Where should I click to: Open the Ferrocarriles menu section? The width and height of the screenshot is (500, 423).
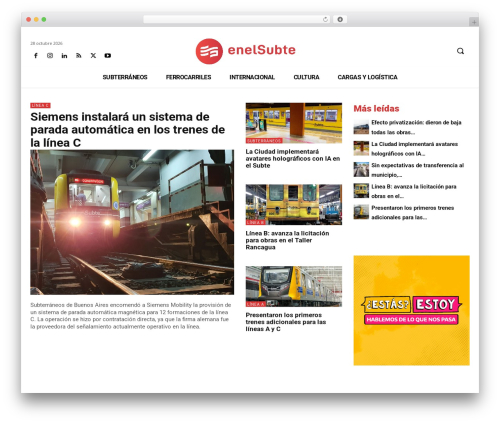189,77
